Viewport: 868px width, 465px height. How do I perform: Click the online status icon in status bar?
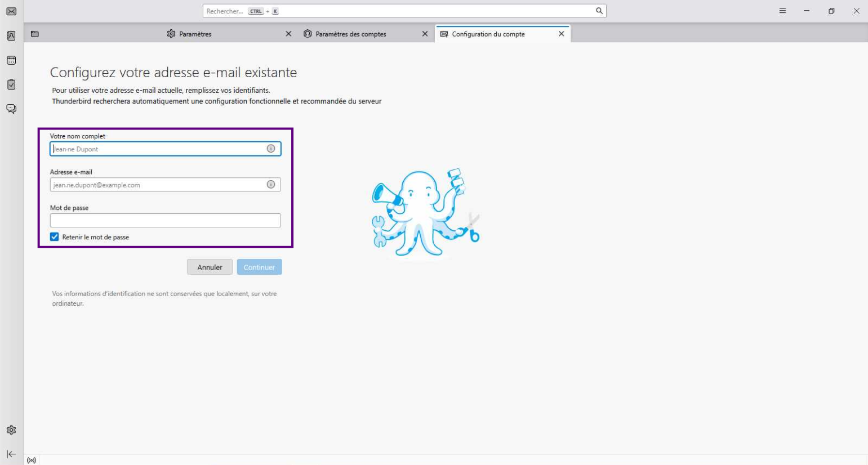[x=32, y=460]
